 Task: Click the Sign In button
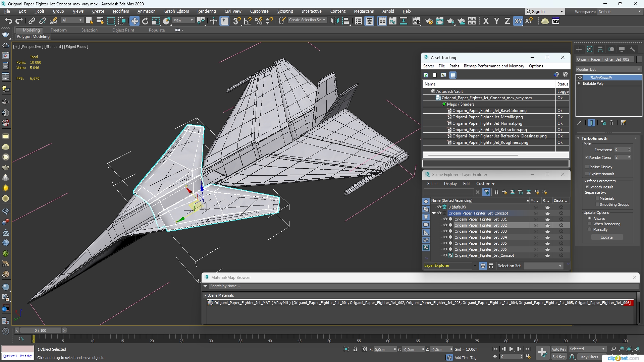tap(545, 11)
